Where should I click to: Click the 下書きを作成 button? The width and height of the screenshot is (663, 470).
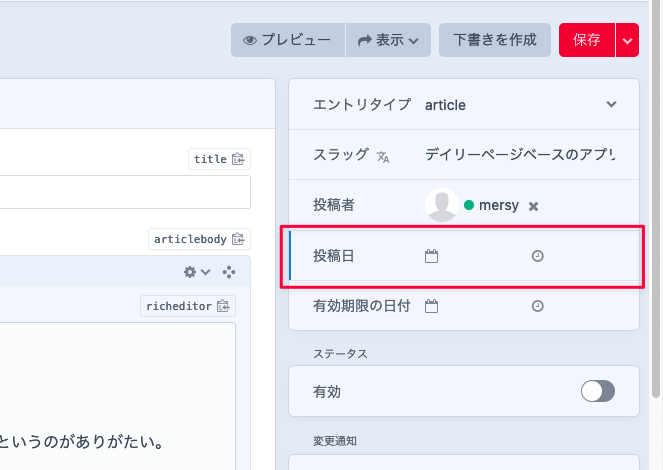point(494,40)
